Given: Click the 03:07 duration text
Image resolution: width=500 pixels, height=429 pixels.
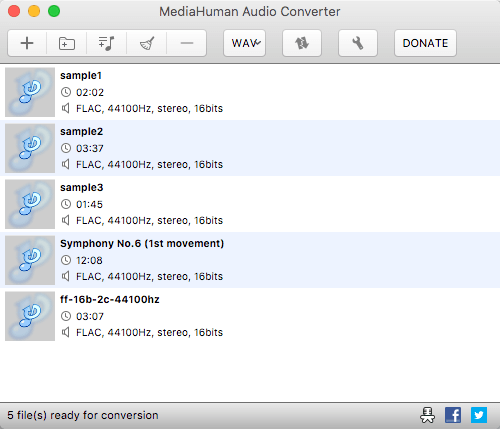Looking at the screenshot, I should [x=90, y=316].
